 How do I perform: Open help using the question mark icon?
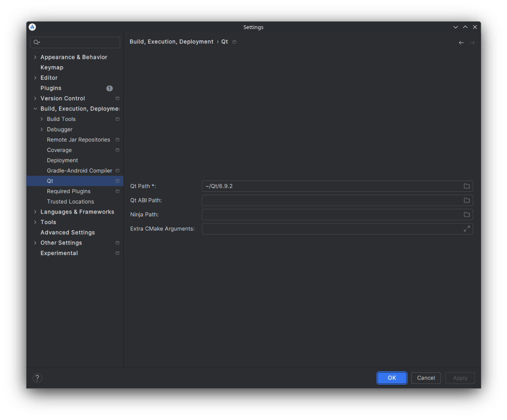pyautogui.click(x=37, y=378)
